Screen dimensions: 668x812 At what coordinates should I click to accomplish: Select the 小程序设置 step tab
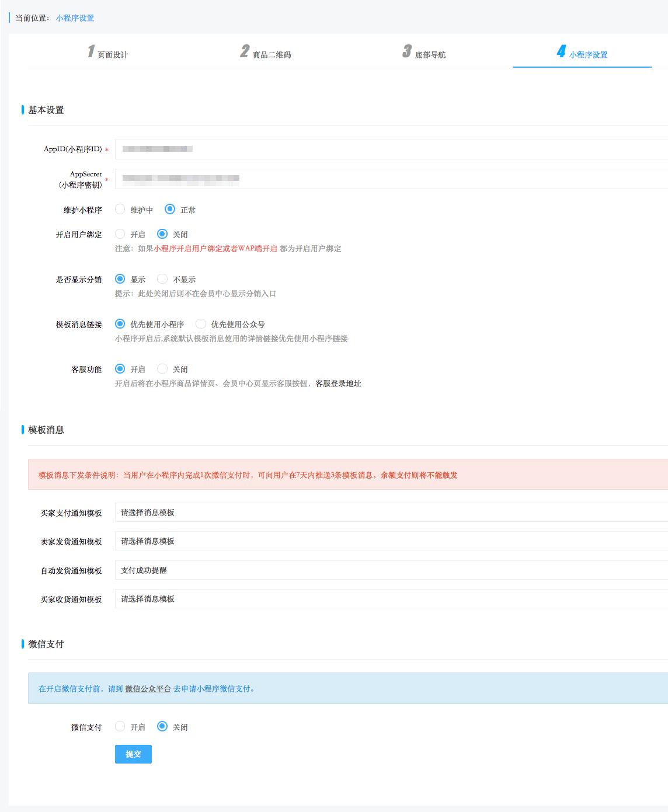click(x=582, y=54)
